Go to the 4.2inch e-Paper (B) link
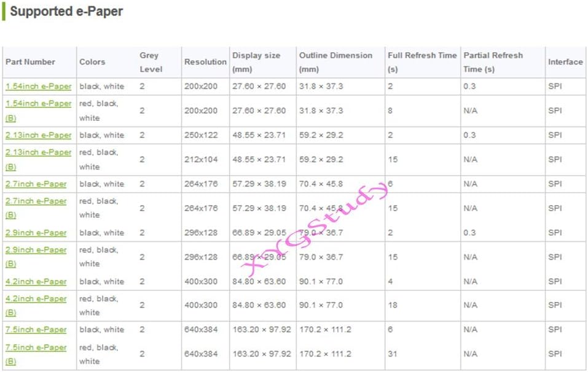Viewport: 588px width, 372px height. point(36,299)
